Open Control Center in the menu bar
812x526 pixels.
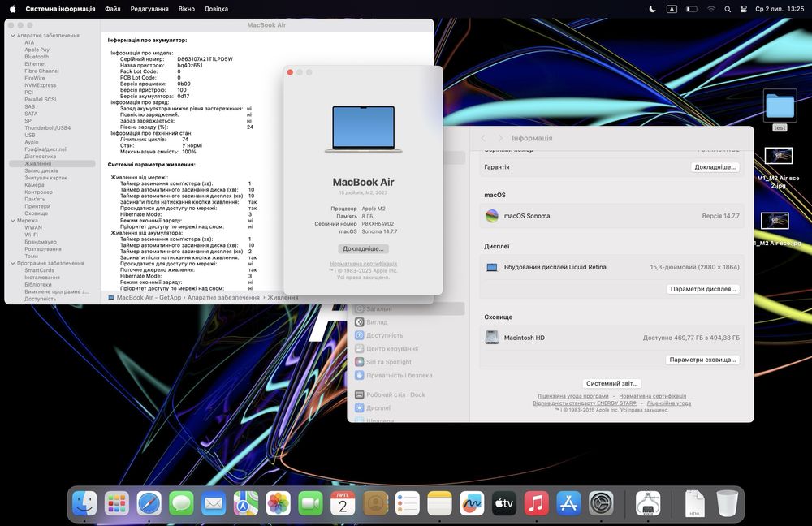click(744, 9)
